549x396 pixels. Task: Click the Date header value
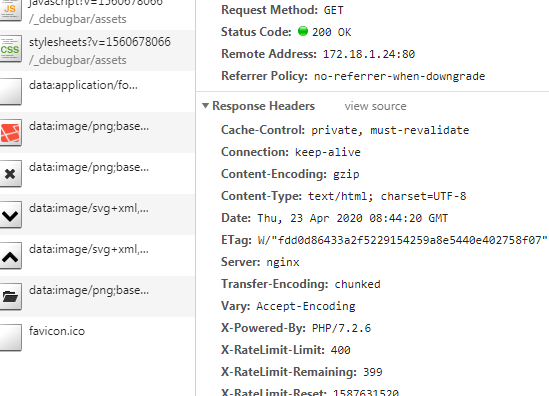(353, 218)
